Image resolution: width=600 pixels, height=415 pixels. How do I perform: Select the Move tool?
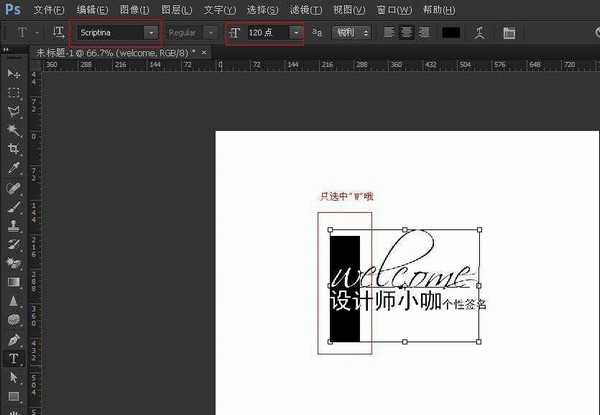click(x=14, y=73)
